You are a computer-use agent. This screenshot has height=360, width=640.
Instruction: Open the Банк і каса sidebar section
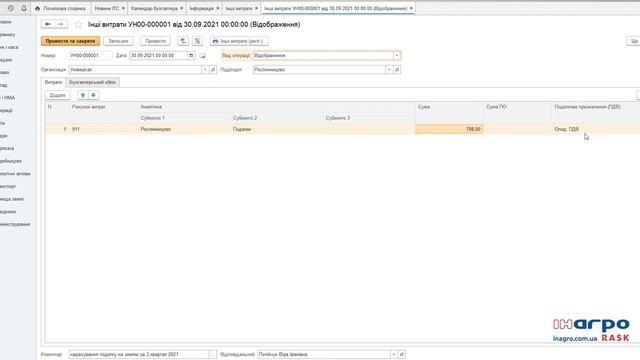9,47
